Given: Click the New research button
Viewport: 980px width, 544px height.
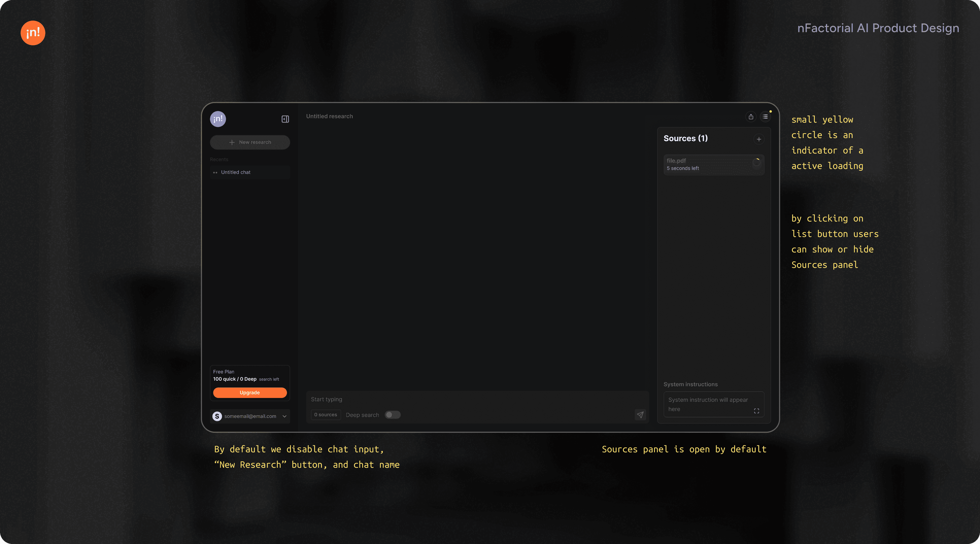Looking at the screenshot, I should (250, 142).
